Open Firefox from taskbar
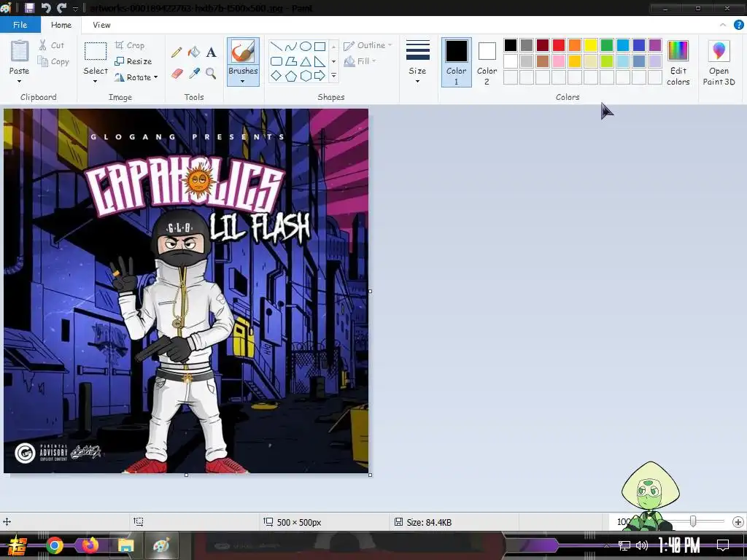This screenshot has width=747, height=560. [90, 545]
